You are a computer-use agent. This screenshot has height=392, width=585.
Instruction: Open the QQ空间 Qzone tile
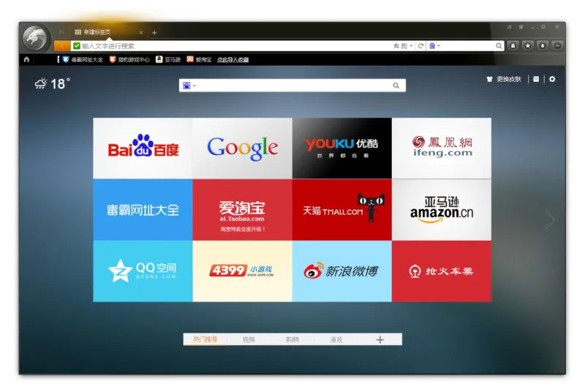tap(143, 271)
